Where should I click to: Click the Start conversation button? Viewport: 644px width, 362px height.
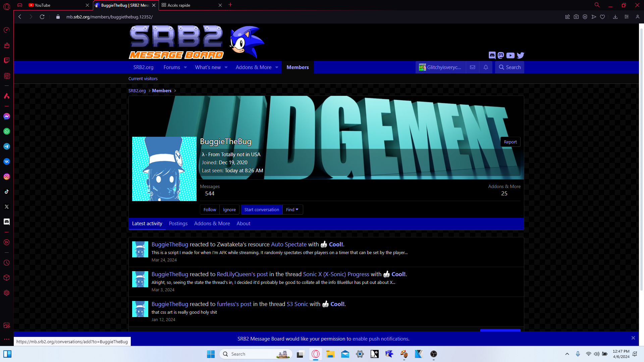click(x=262, y=209)
